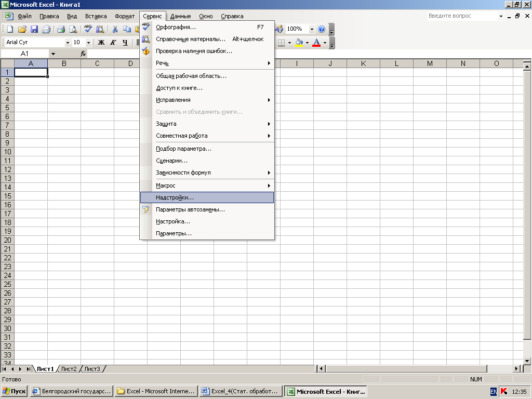Select column header B

(64, 63)
